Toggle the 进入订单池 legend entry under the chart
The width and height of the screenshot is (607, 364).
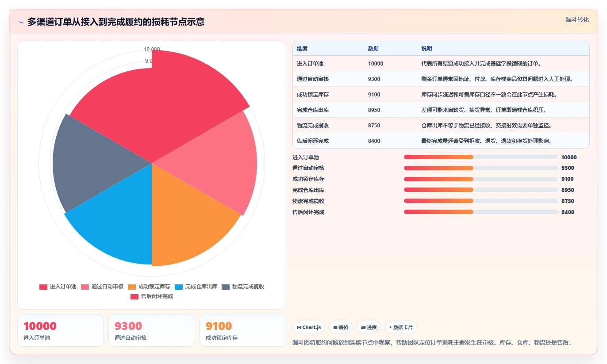[58, 287]
